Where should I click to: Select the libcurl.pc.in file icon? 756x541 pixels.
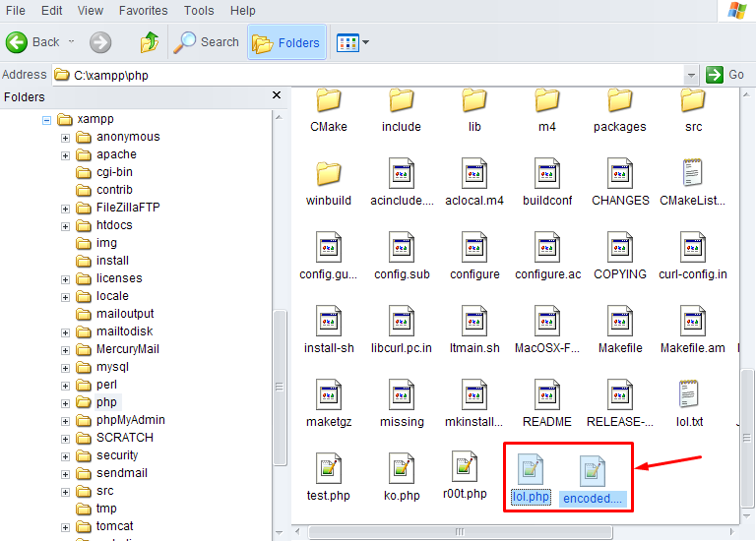tap(402, 321)
